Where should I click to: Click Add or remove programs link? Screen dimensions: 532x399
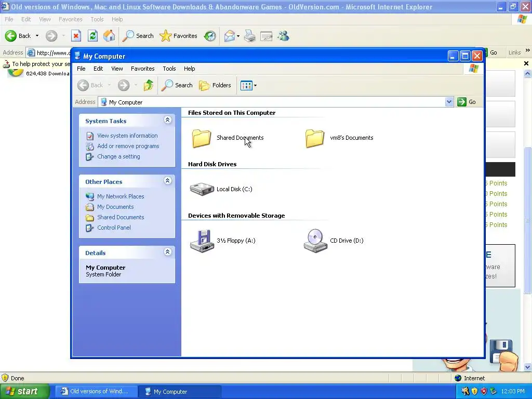[x=128, y=146]
